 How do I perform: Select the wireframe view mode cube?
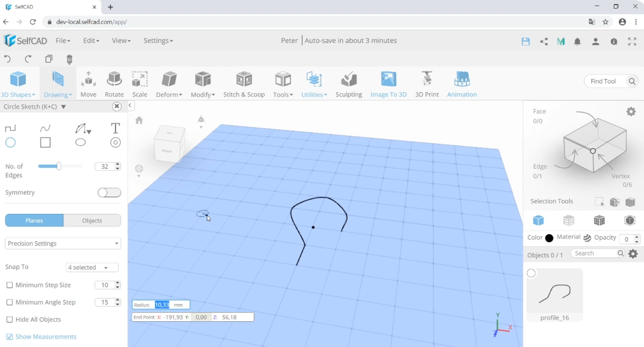point(569,220)
